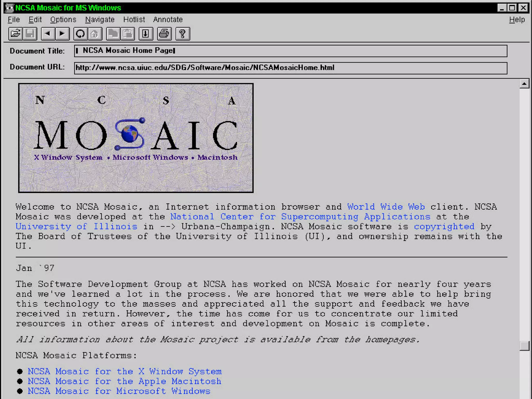Go back with the left arrow button
The height and width of the screenshot is (399, 532).
(48, 34)
